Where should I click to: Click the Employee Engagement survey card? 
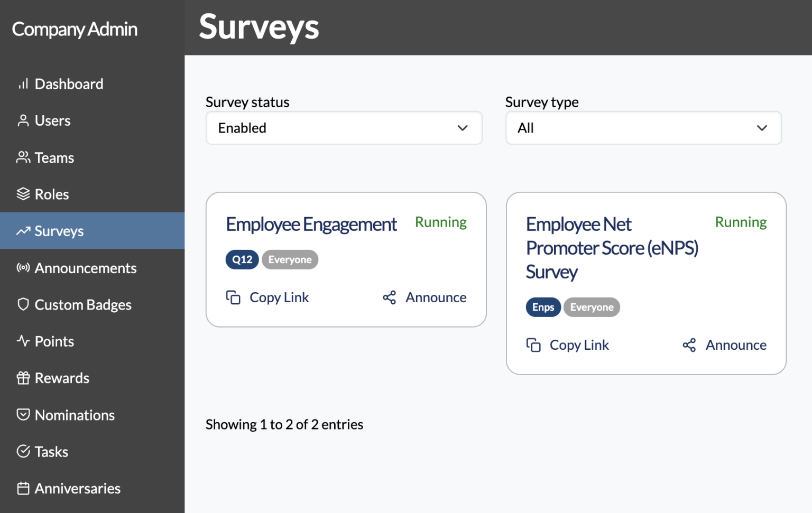(346, 259)
